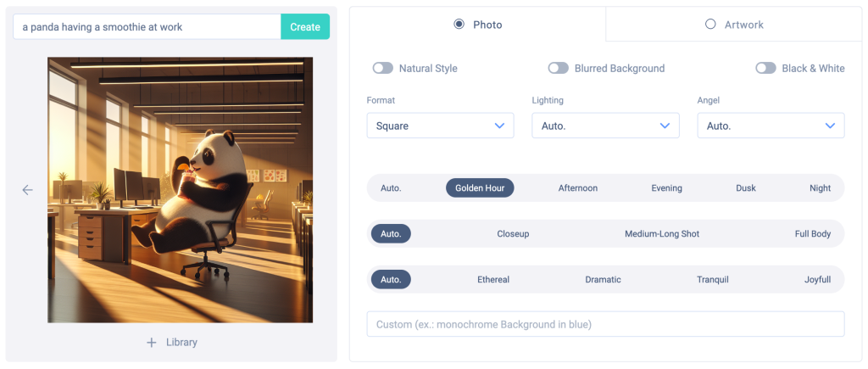The width and height of the screenshot is (868, 369).
Task: Select Night time of day option
Action: pyautogui.click(x=820, y=188)
